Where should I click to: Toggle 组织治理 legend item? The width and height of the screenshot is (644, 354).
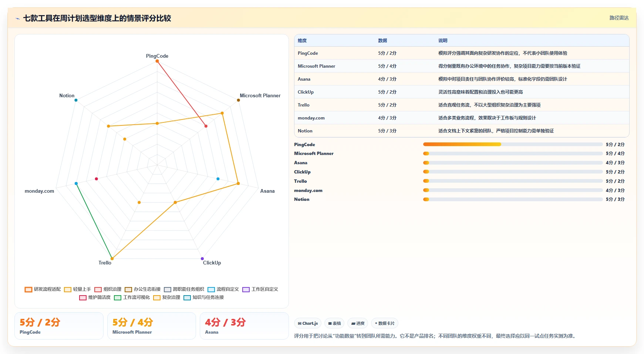point(108,289)
